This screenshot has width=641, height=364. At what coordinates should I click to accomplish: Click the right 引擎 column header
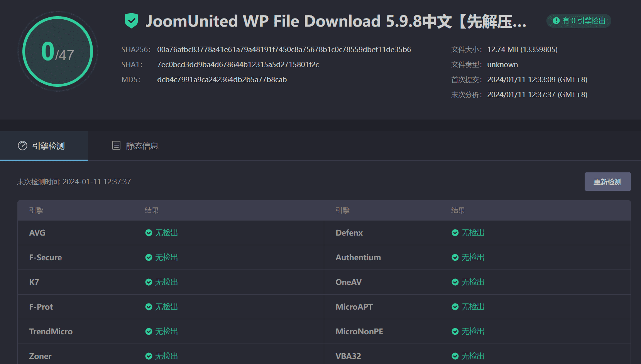343,211
